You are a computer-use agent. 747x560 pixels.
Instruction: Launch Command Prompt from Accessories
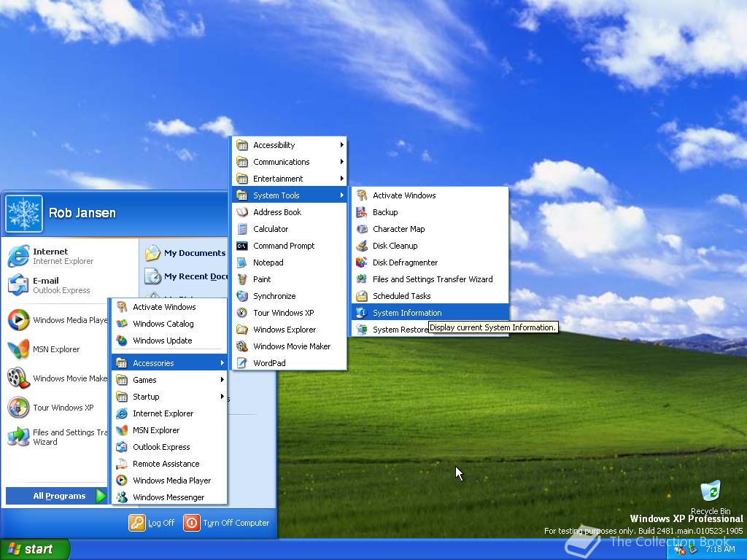(289, 246)
